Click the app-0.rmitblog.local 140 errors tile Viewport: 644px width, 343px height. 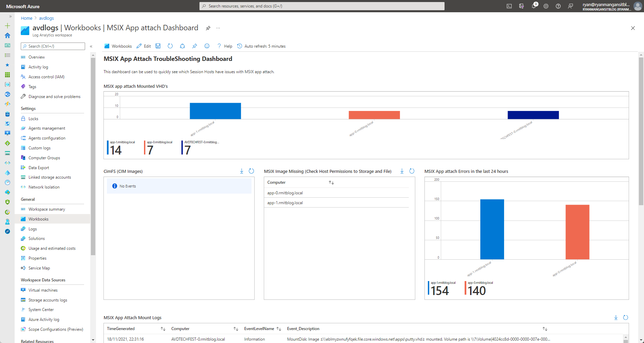pyautogui.click(x=479, y=288)
